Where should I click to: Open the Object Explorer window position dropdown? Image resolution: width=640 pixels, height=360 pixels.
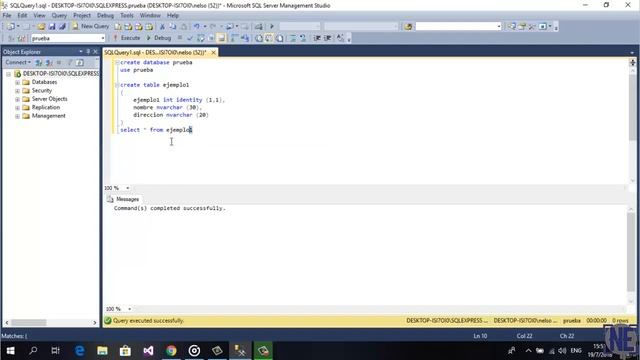[x=81, y=52]
